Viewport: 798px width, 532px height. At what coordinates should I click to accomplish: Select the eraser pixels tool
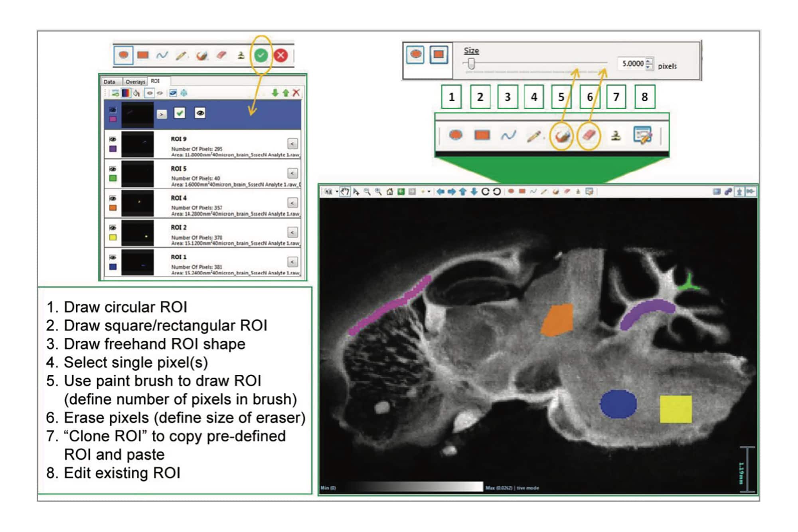pos(589,135)
